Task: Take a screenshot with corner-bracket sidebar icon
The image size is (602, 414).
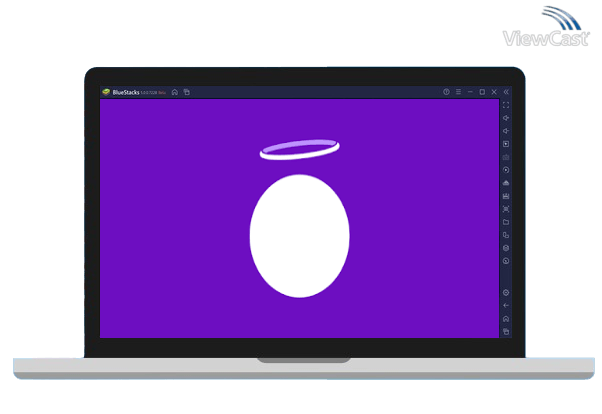Action: [506, 209]
